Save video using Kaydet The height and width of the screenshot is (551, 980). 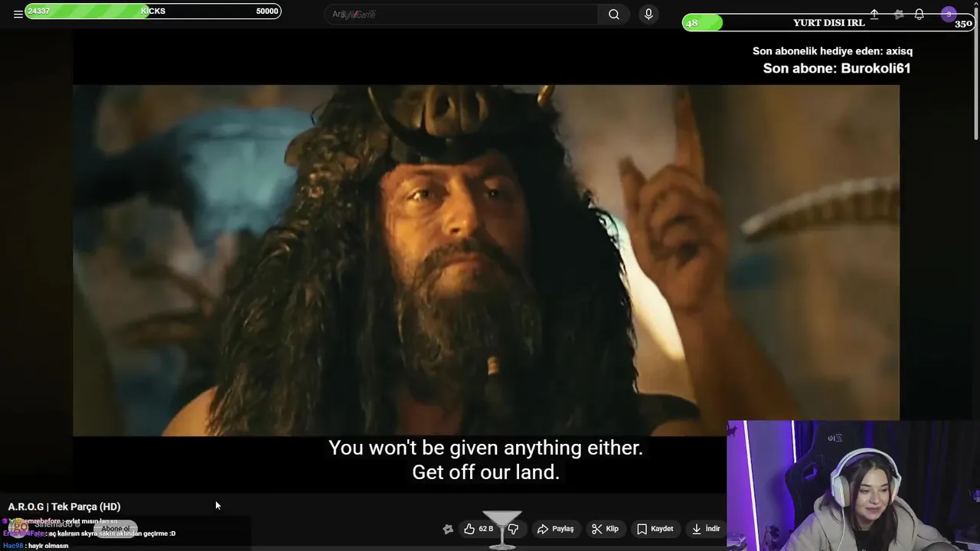click(655, 529)
